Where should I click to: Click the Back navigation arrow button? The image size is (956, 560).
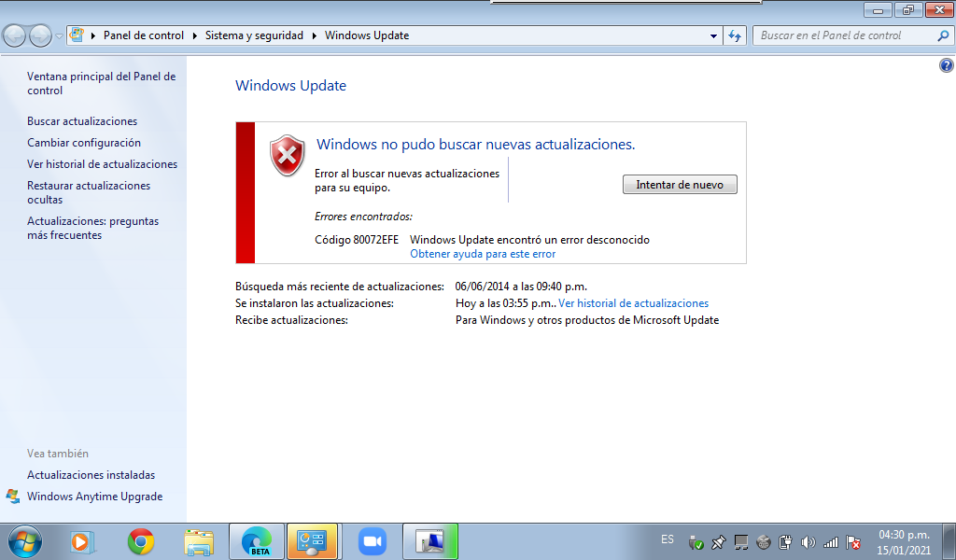coord(14,36)
